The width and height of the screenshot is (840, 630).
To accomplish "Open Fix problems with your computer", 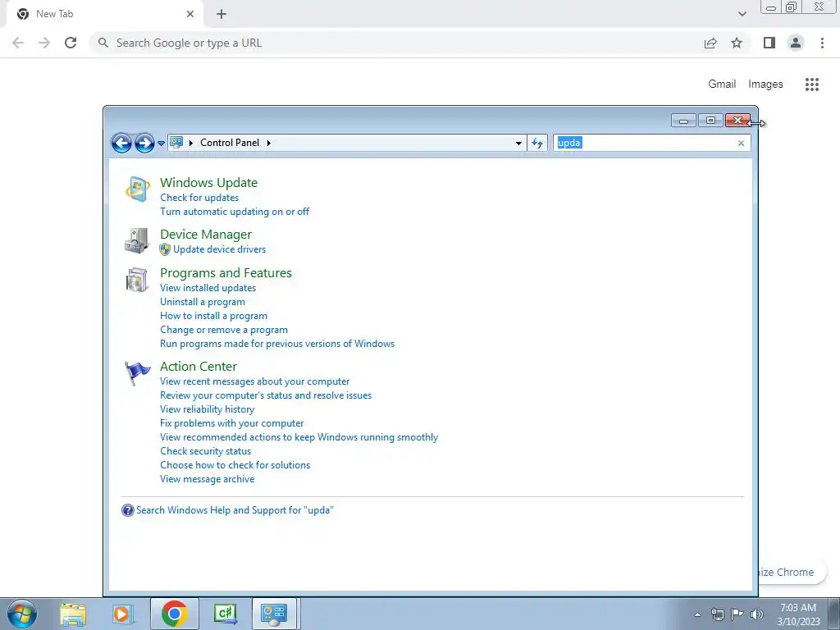I will [232, 423].
